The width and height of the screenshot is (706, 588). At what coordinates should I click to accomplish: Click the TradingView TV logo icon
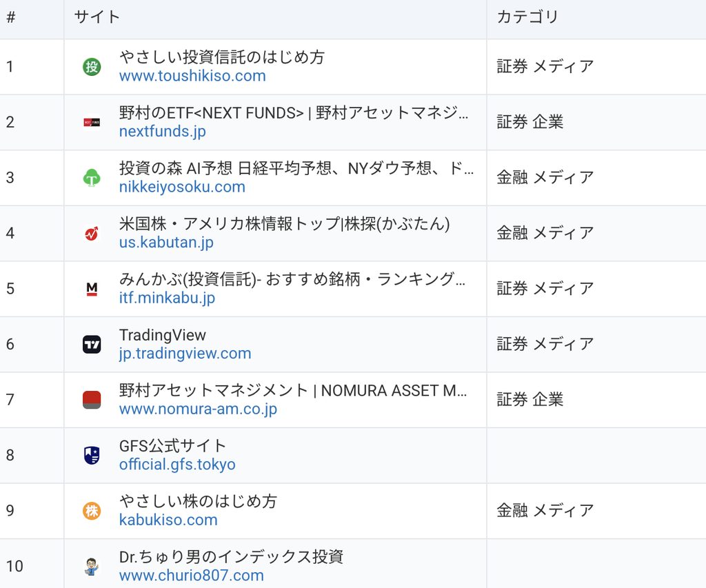point(92,345)
